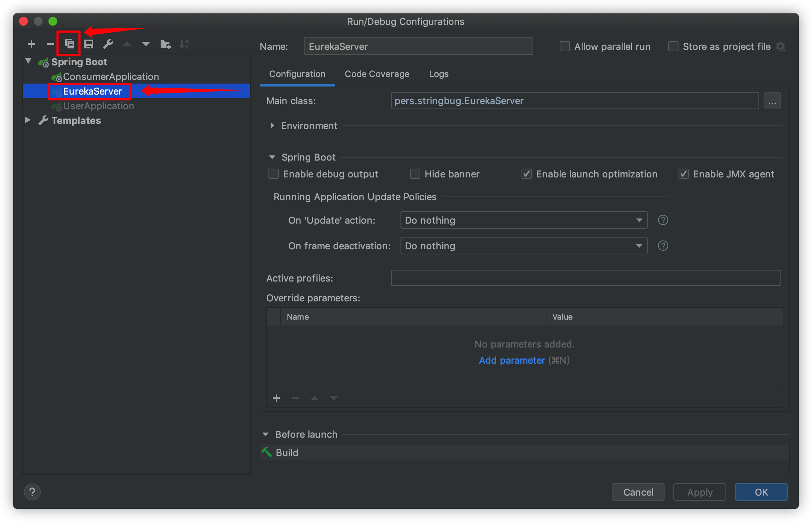Click the Add New Configuration plus icon
The image size is (812, 522).
[x=32, y=44]
